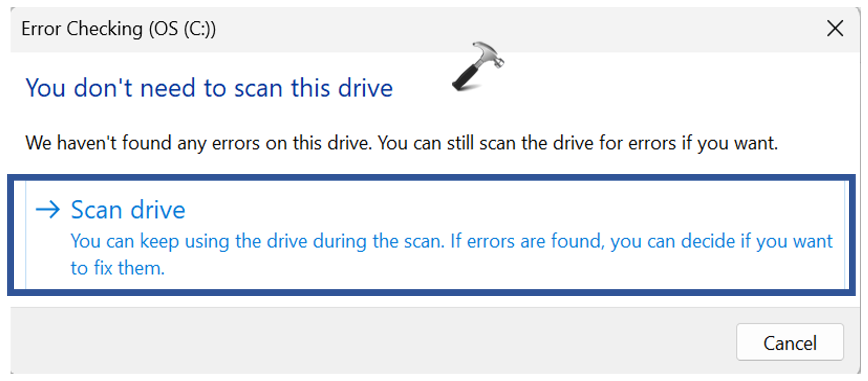868x381 pixels.
Task: Click the Scan drive arrow icon
Action: (47, 210)
